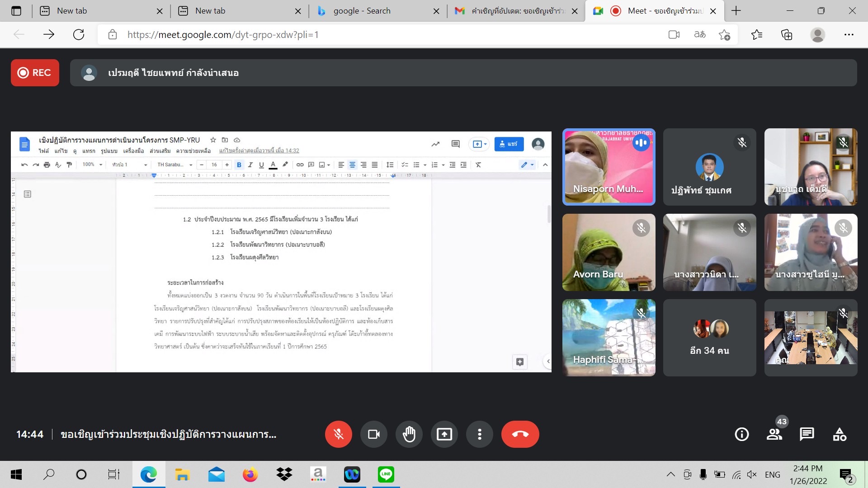Screen dimensions: 868x488
Task: Switch to the Gmail invitation tab
Action: [x=515, y=11]
